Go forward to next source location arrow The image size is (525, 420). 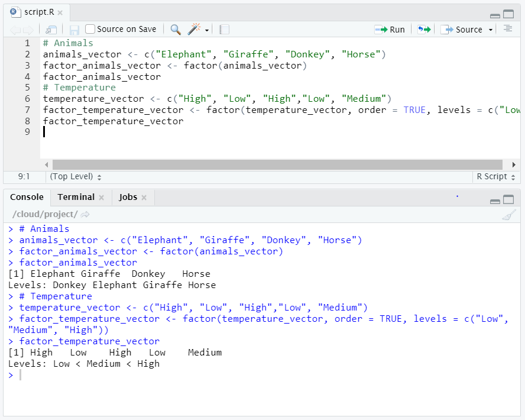(28, 30)
